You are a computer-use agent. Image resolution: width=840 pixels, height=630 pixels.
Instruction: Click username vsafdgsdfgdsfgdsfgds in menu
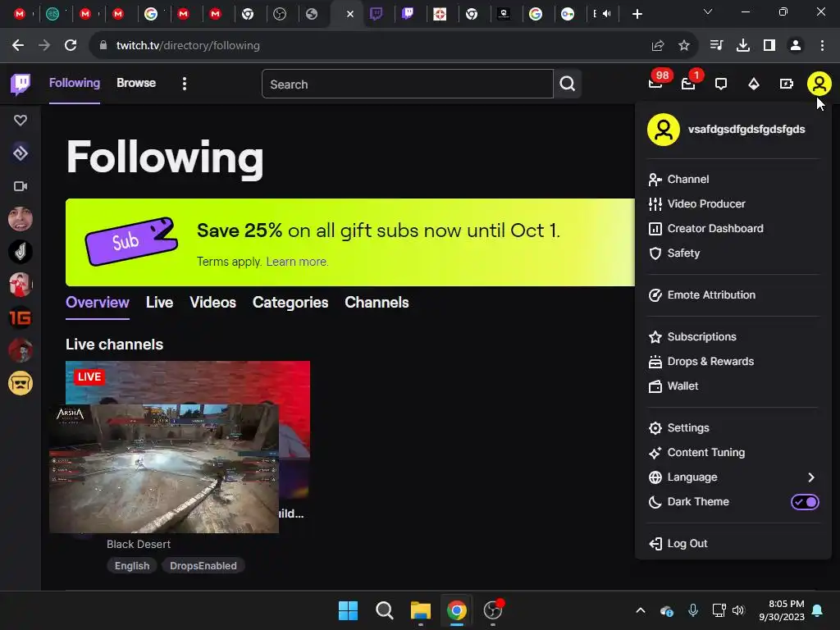click(746, 130)
